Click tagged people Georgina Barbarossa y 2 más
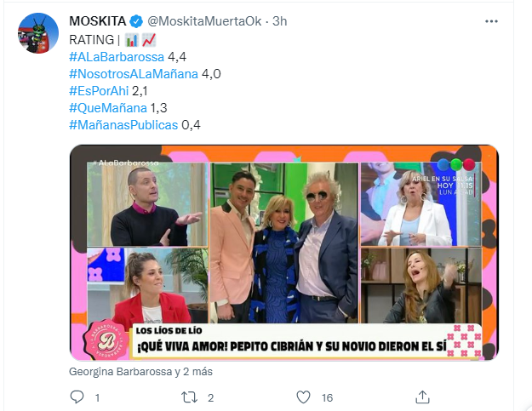532x411 pixels. click(140, 372)
